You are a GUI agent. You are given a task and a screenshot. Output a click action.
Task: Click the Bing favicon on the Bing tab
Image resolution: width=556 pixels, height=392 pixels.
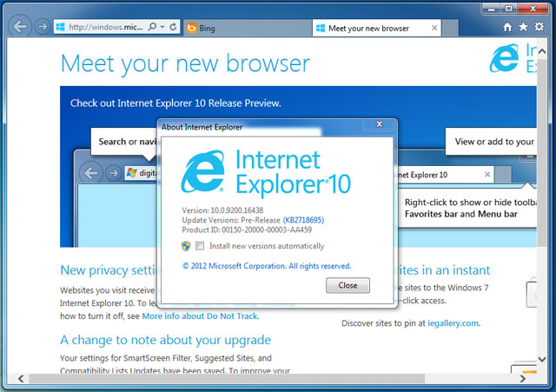[191, 28]
